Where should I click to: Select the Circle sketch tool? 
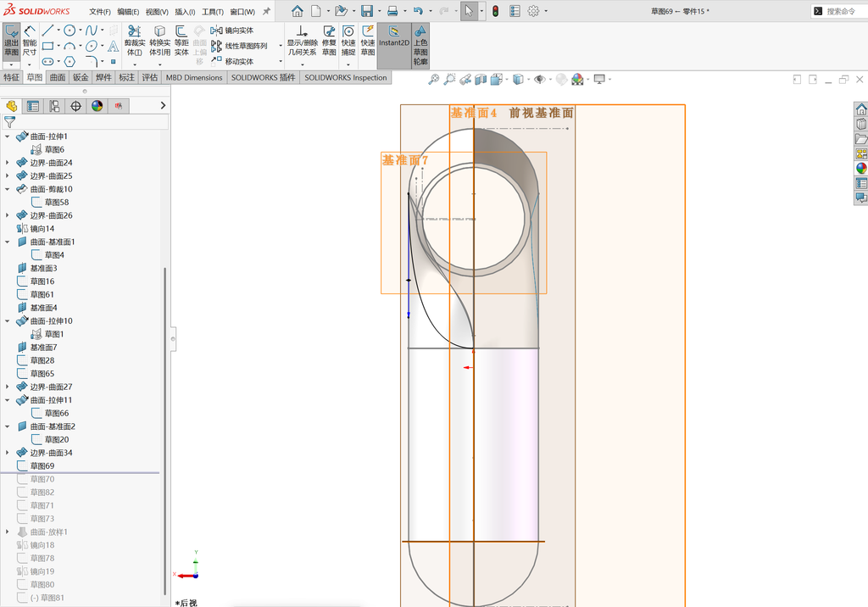(x=70, y=31)
